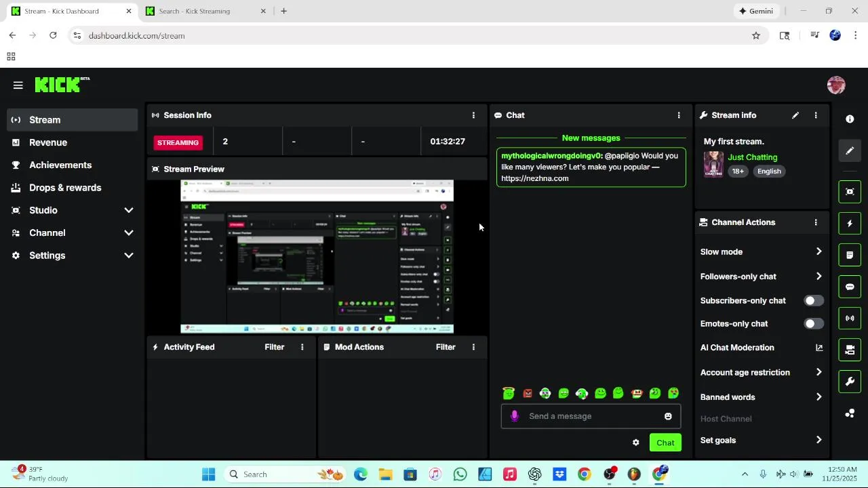Open Gemini button in browser
Viewport: 868px width, 488px height.
755,11
